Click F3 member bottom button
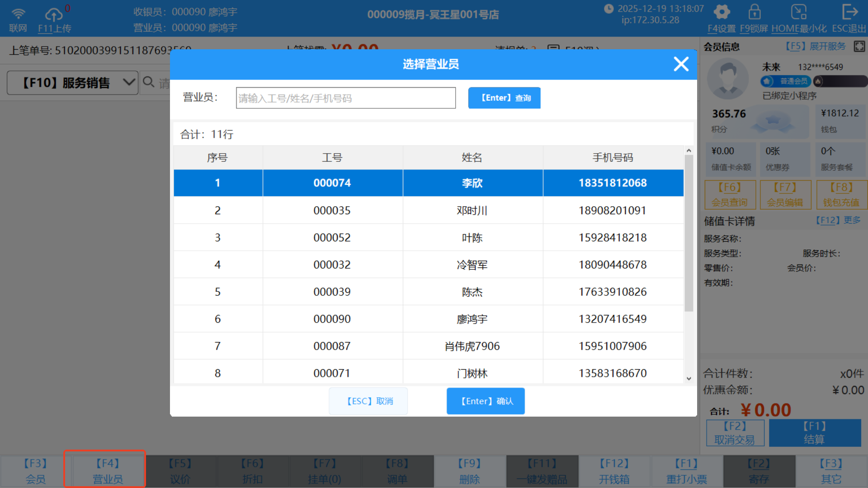 35,471
